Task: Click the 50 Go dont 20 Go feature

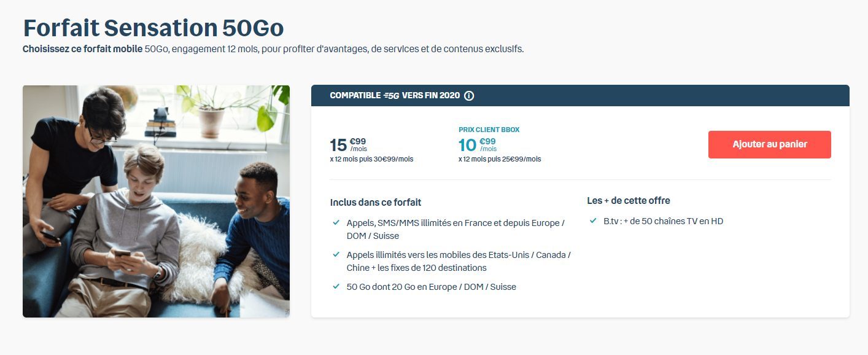Action: (431, 287)
